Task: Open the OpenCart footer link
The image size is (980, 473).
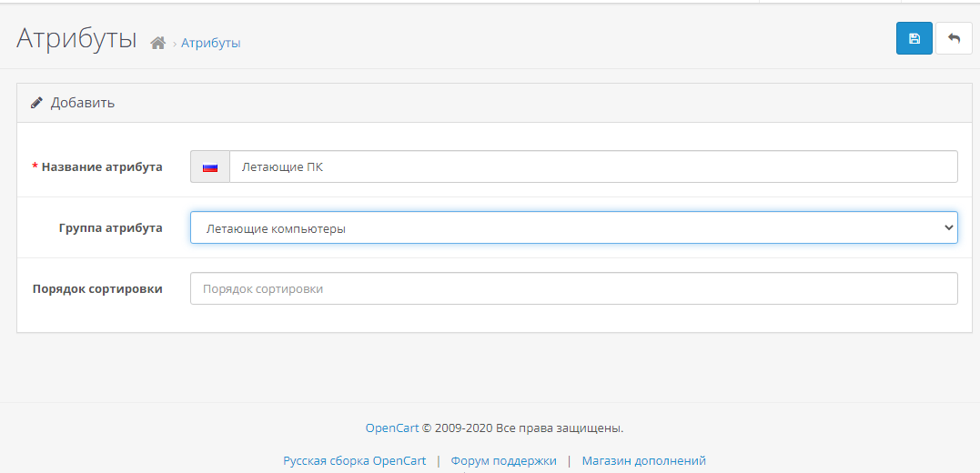Action: 392,428
